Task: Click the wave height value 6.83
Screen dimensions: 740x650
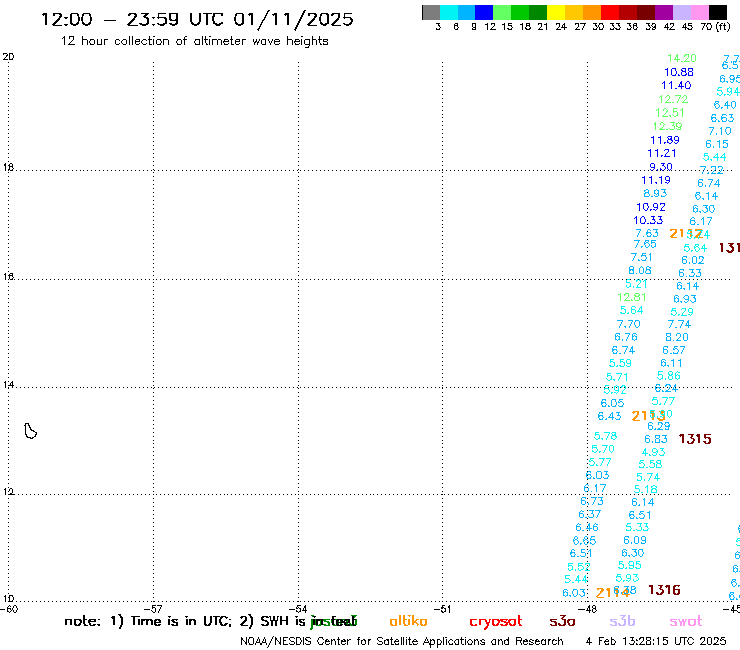Action: 656,439
